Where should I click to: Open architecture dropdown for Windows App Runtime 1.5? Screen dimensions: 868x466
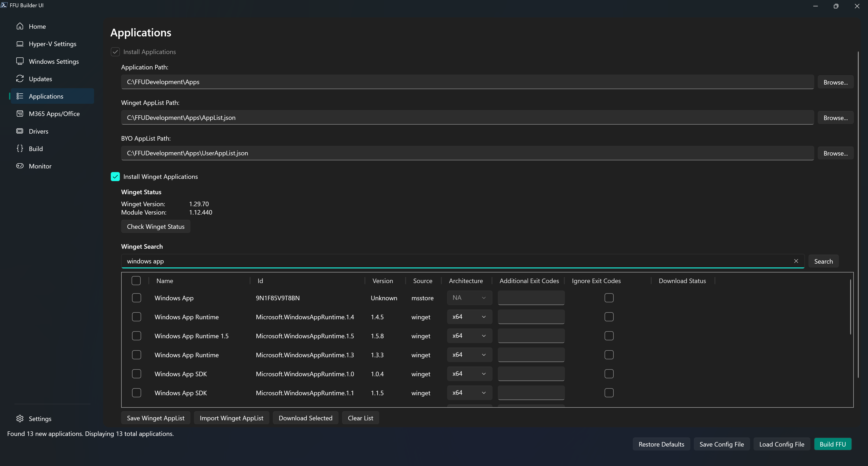[469, 336]
